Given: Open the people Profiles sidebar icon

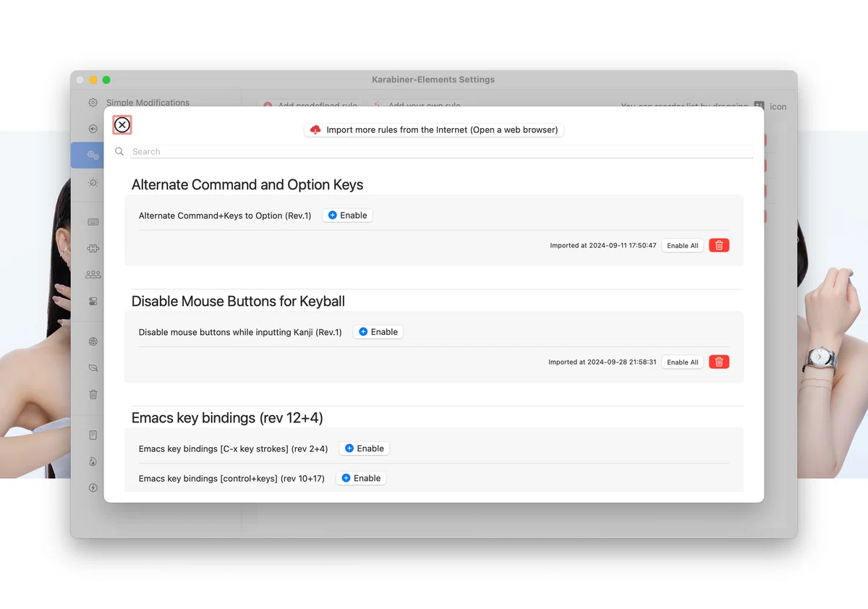Looking at the screenshot, I should 93,275.
